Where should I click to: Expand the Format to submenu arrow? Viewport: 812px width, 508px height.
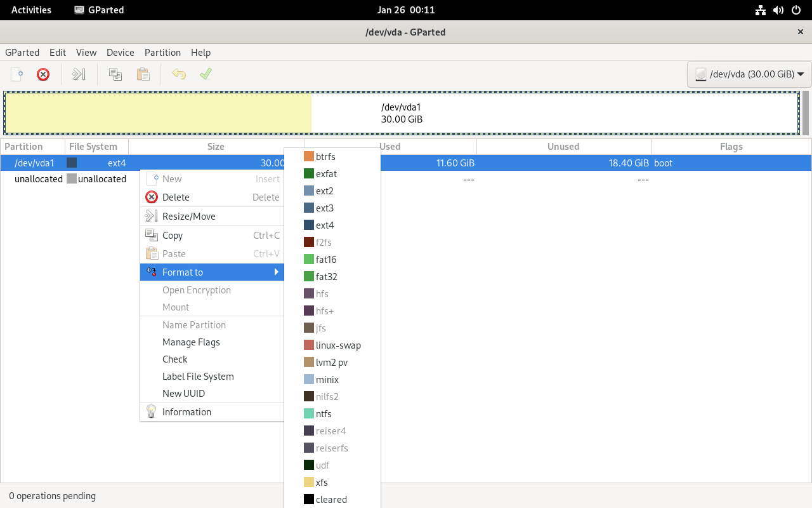tap(276, 272)
